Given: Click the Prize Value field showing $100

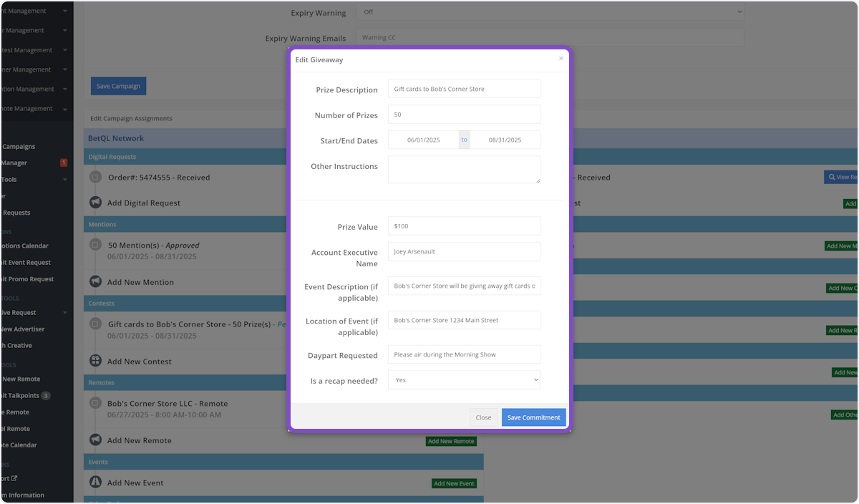Looking at the screenshot, I should (464, 226).
